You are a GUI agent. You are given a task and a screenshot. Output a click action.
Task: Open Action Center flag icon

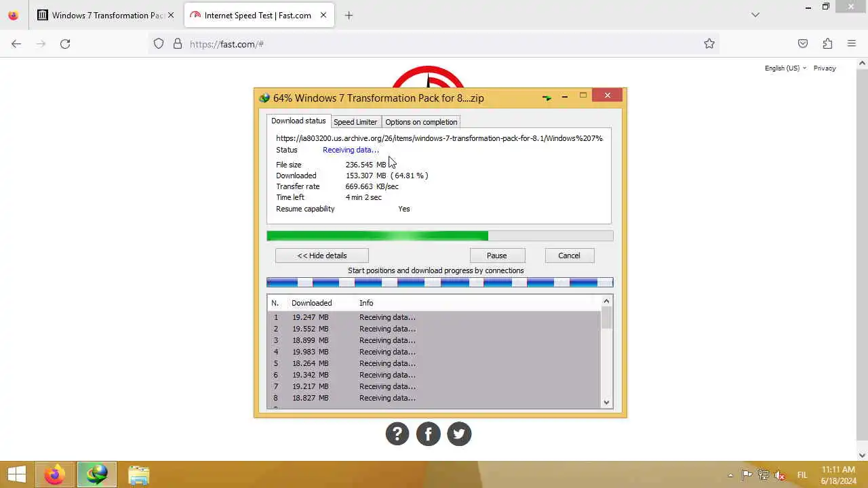click(747, 475)
